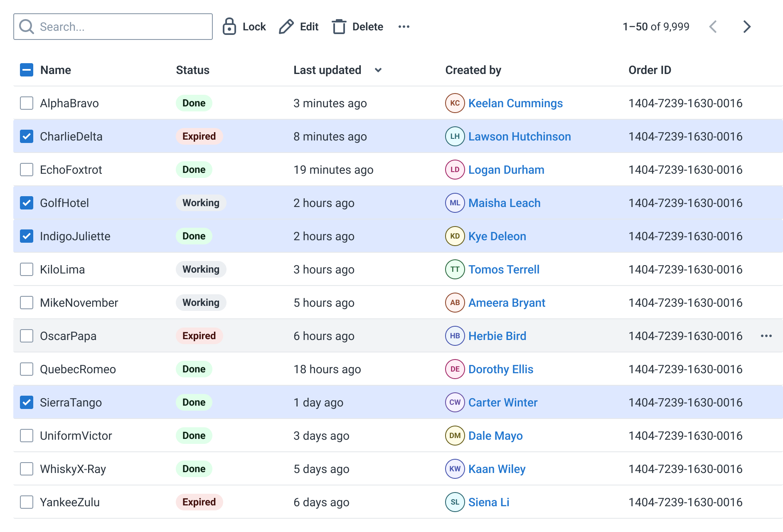
Task: Click the Edit pencil icon
Action: click(x=286, y=27)
